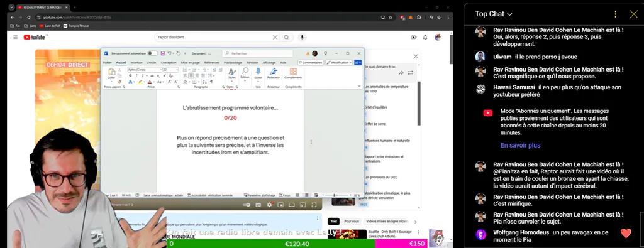Click the Commentaires button in Word

point(310,63)
